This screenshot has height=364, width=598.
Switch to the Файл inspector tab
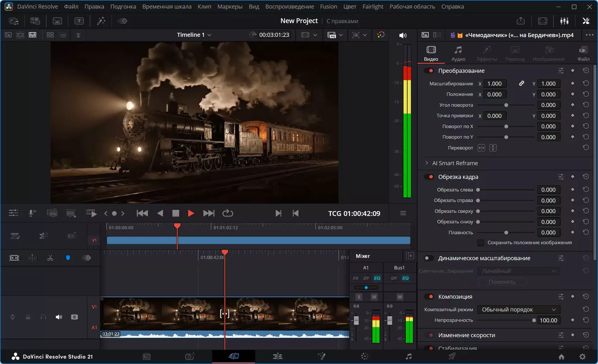tap(583, 54)
